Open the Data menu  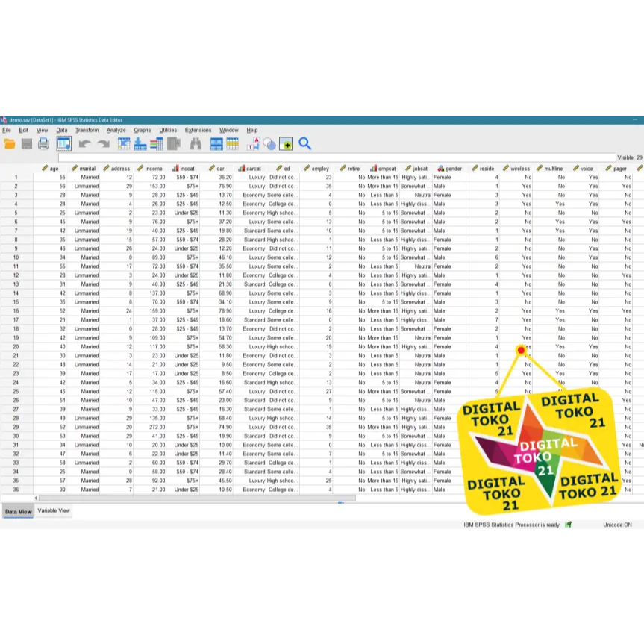tap(62, 130)
